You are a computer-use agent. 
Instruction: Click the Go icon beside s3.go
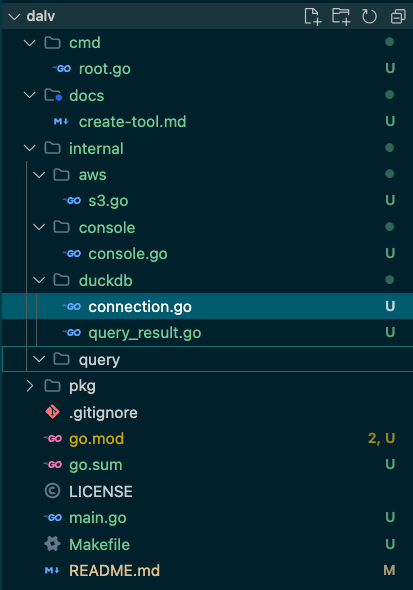(x=71, y=201)
